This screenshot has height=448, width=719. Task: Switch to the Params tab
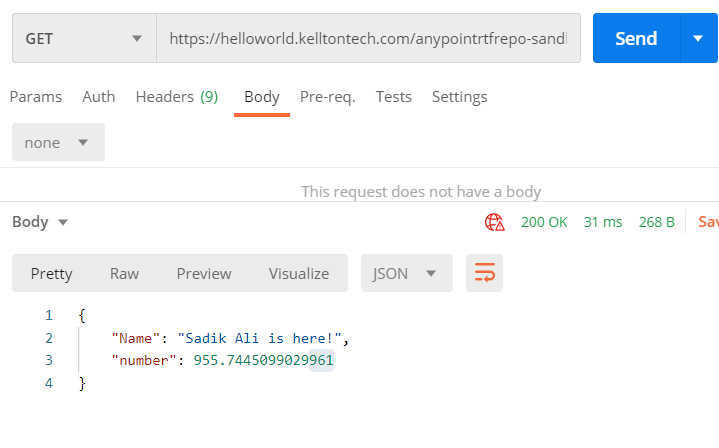tap(36, 97)
